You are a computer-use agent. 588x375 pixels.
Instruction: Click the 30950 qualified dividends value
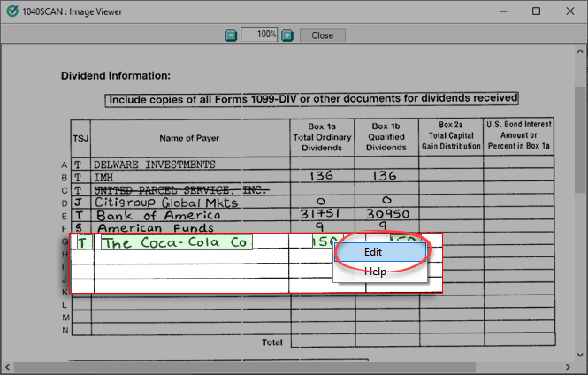(x=388, y=214)
